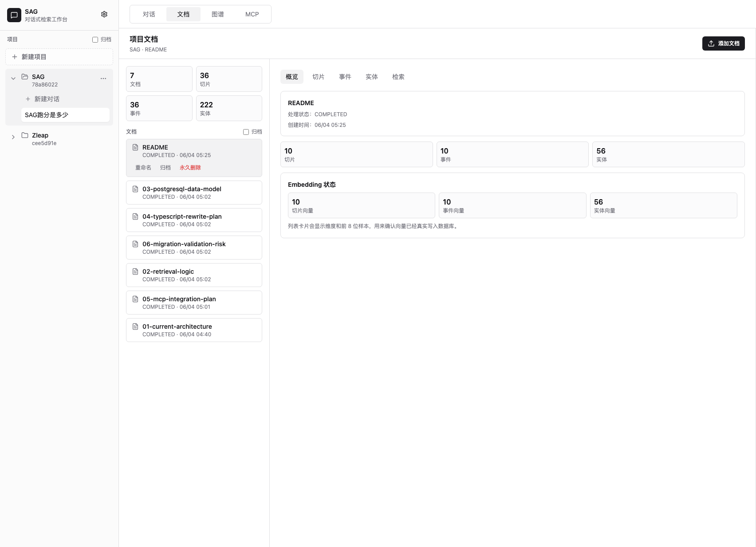756x547 pixels.
Task: Switch to the 实体 detail tab
Action: [372, 77]
